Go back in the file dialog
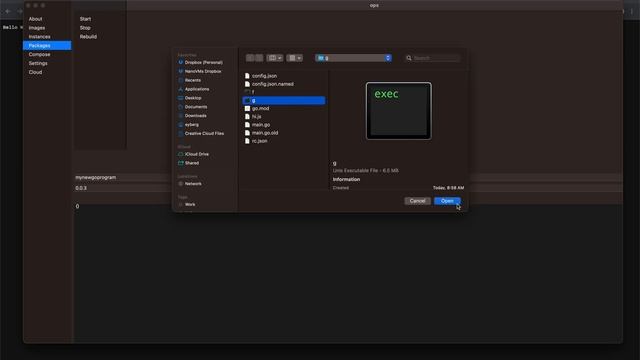 [250, 58]
